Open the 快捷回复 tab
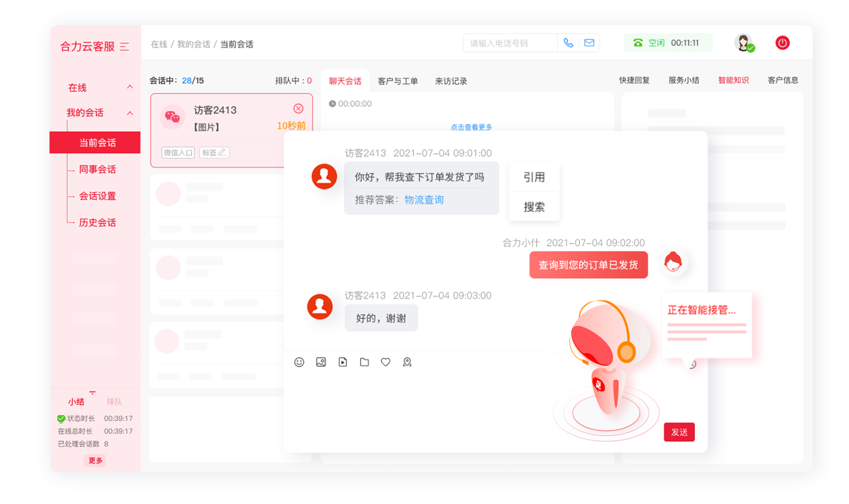 pos(634,80)
